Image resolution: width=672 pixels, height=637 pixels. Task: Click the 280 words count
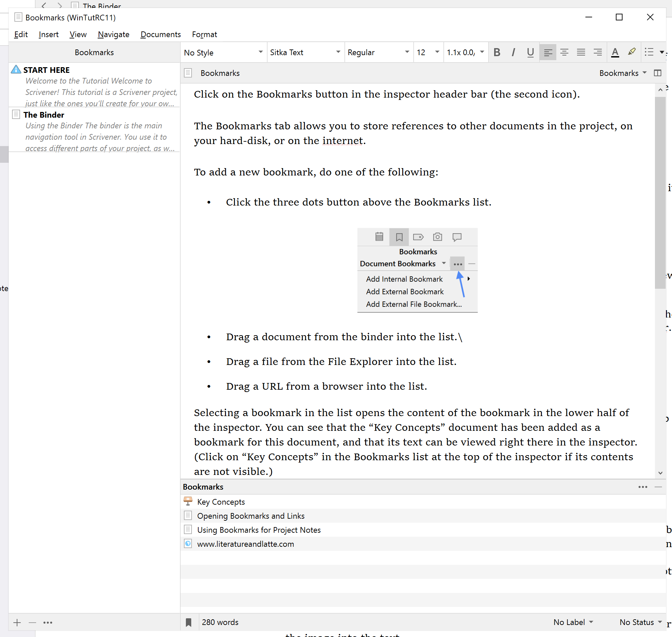pyautogui.click(x=220, y=622)
